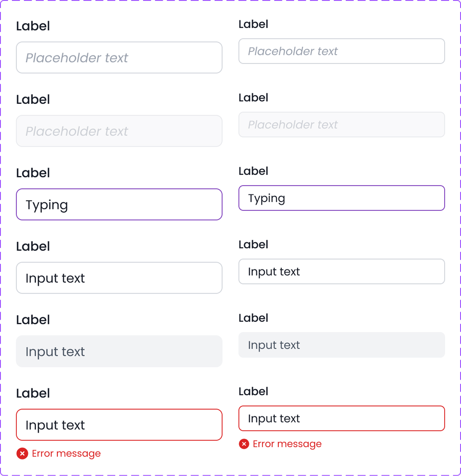The height and width of the screenshot is (476, 461).
Task: Click inside the small red-bordered error input
Action: pos(342,418)
